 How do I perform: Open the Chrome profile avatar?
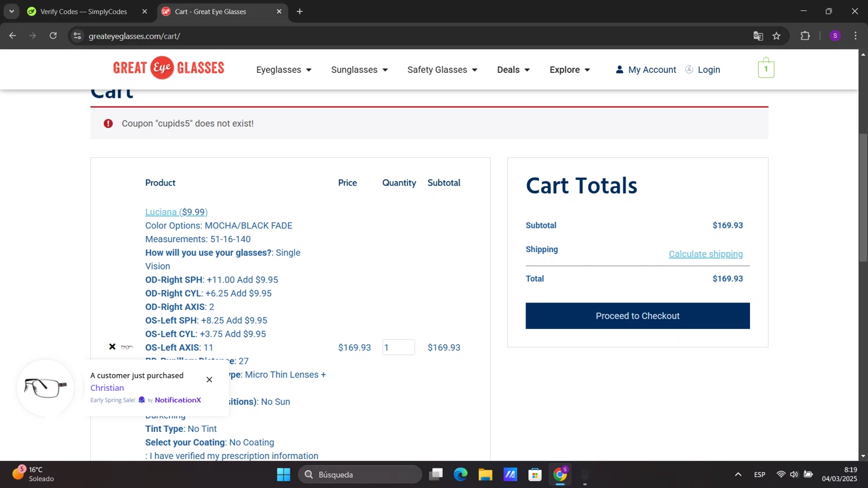(835, 36)
